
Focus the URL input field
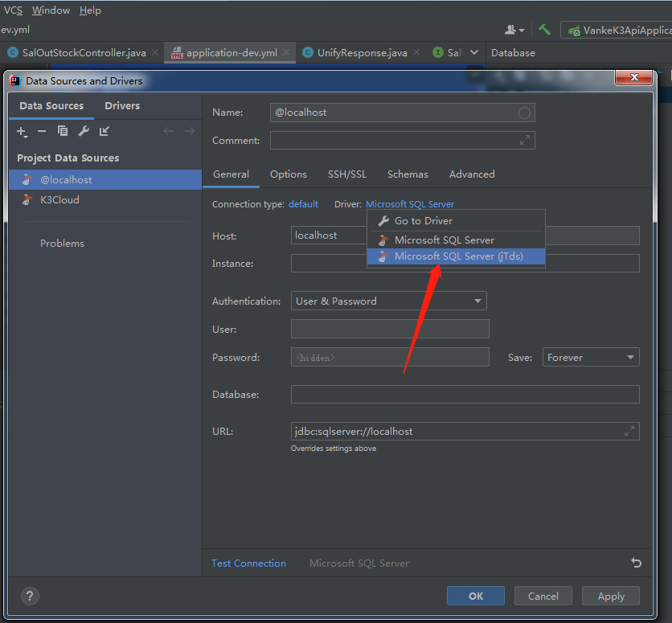point(465,431)
